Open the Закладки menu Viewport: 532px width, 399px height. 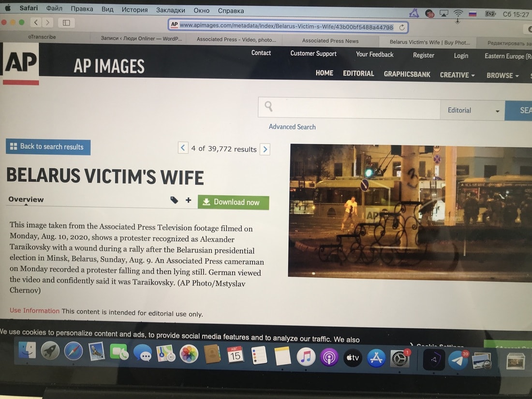click(x=170, y=10)
